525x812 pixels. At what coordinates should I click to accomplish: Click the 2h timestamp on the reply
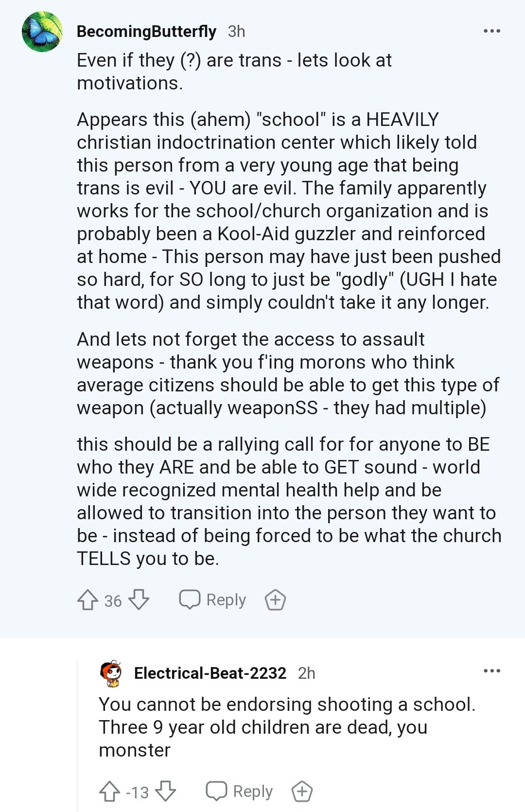(307, 673)
